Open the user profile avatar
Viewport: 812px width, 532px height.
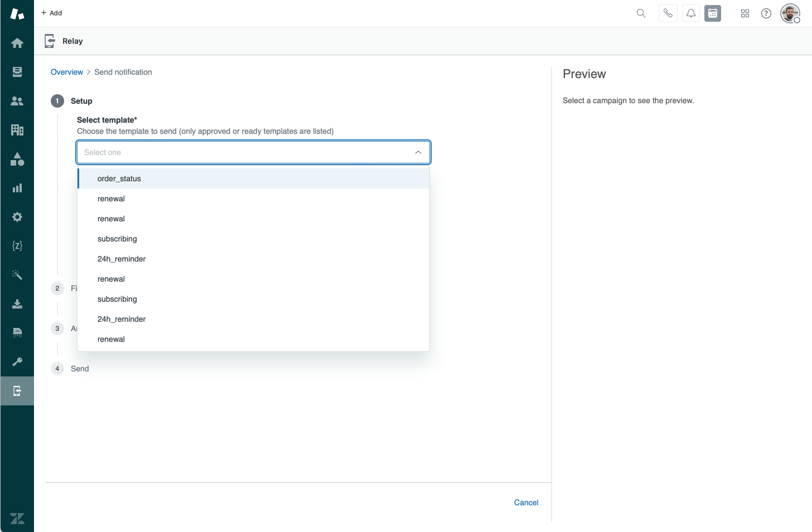point(790,13)
